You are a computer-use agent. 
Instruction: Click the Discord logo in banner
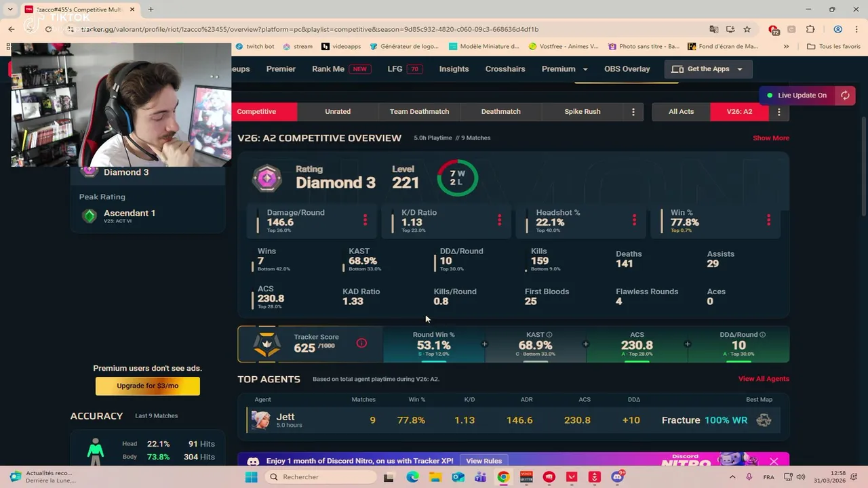tap(253, 461)
